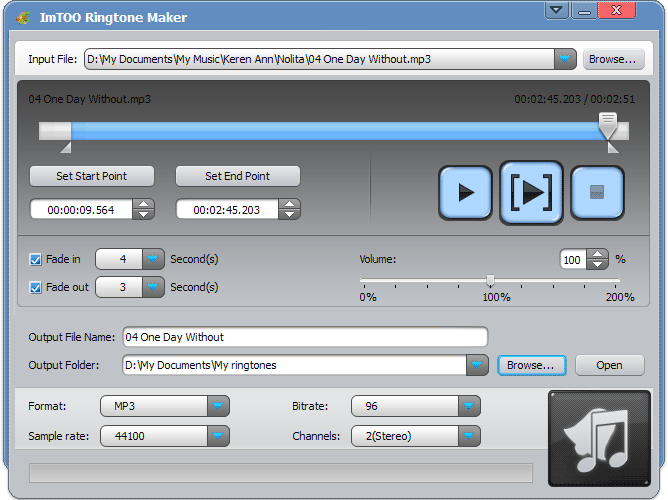This screenshot has width=668, height=500.
Task: Click the end time field 00:02:45.203
Action: pos(227,210)
